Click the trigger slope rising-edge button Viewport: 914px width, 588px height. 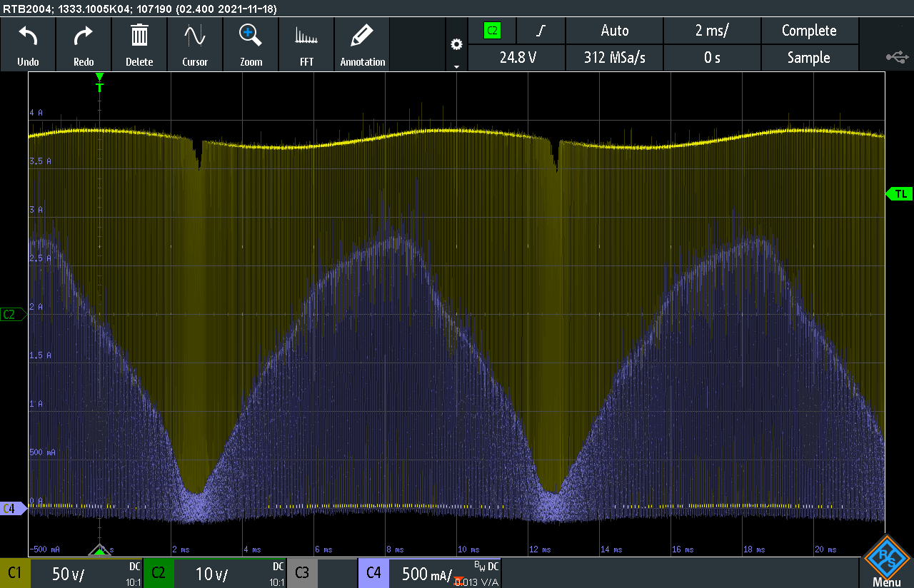[x=541, y=31]
